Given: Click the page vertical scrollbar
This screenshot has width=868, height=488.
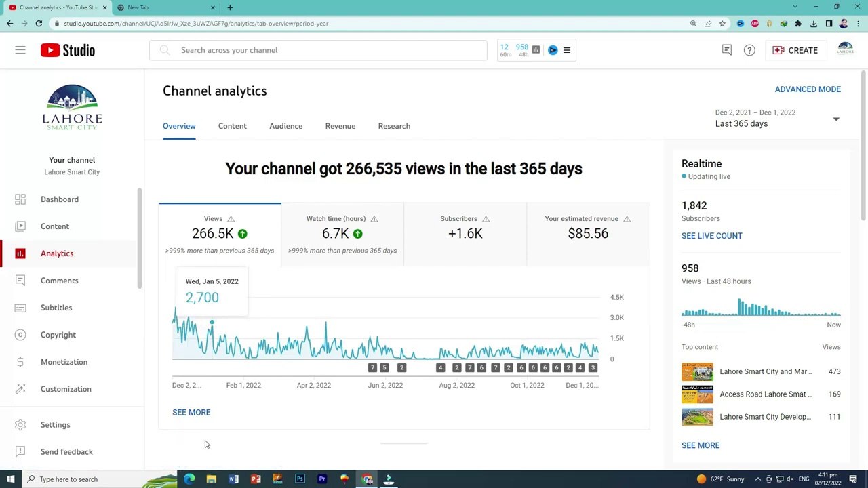Looking at the screenshot, I should [x=863, y=146].
